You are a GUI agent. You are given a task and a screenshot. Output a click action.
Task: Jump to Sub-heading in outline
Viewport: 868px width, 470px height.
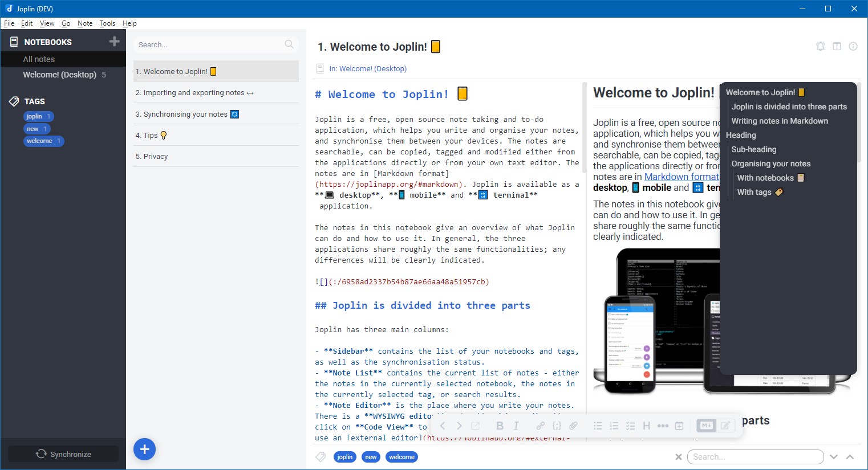click(x=754, y=149)
